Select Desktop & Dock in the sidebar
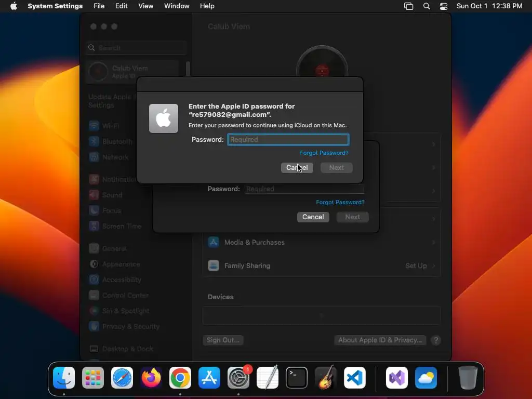The image size is (532, 399). click(x=121, y=349)
